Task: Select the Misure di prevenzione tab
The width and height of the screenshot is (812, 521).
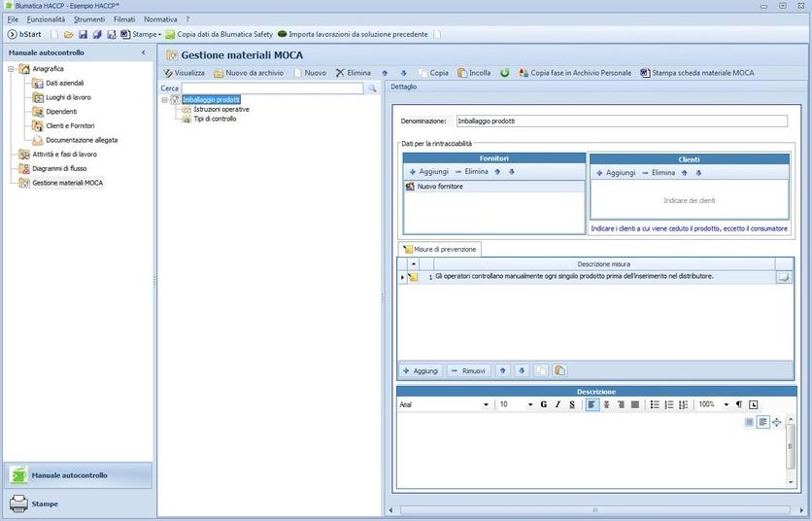Action: point(440,249)
